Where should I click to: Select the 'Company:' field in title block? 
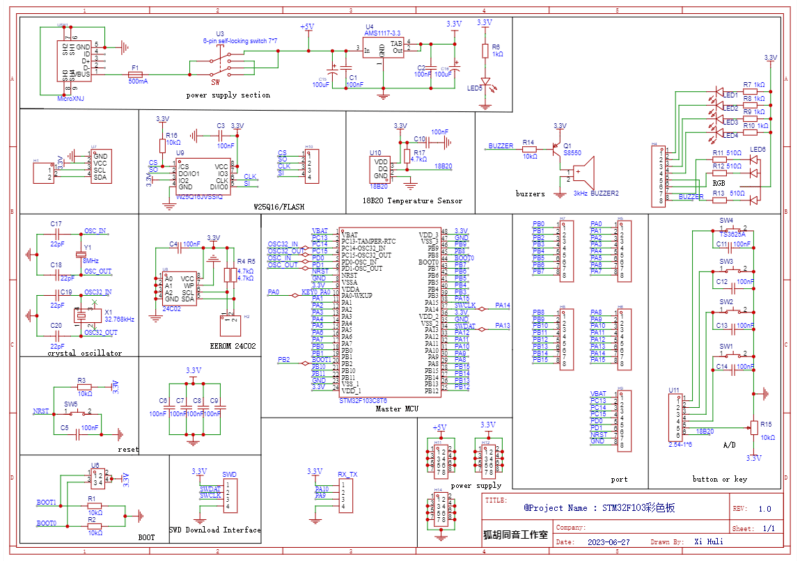(641, 527)
